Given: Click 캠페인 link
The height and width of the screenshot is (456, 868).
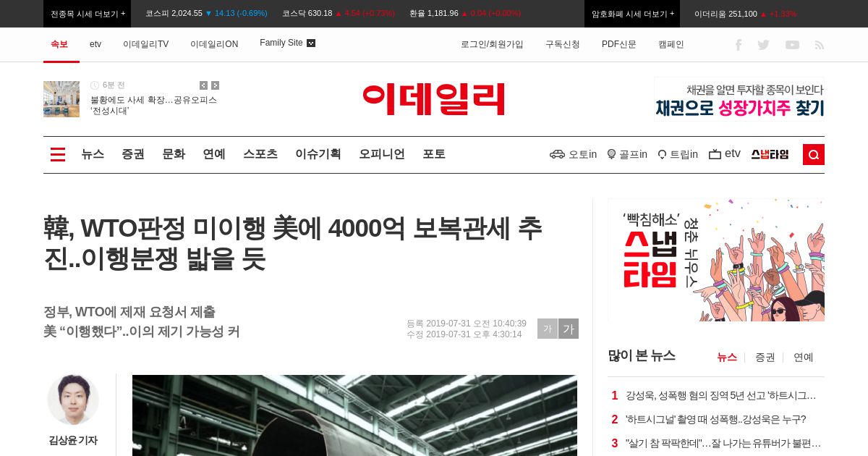Looking at the screenshot, I should click(671, 44).
